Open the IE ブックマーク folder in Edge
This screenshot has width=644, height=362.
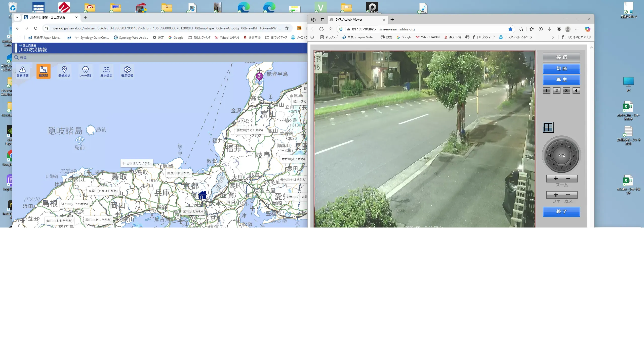(484, 37)
